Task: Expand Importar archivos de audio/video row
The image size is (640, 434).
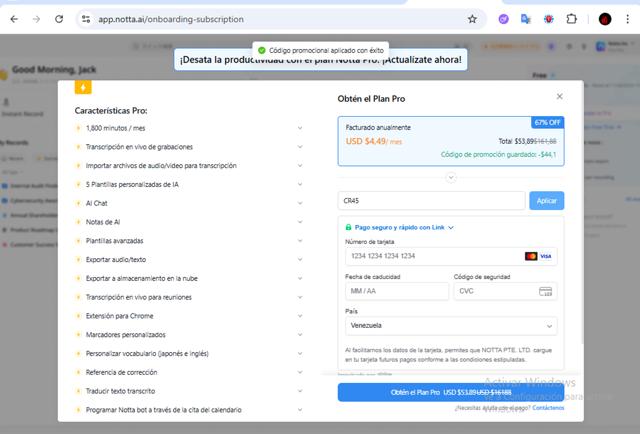Action: (x=300, y=166)
